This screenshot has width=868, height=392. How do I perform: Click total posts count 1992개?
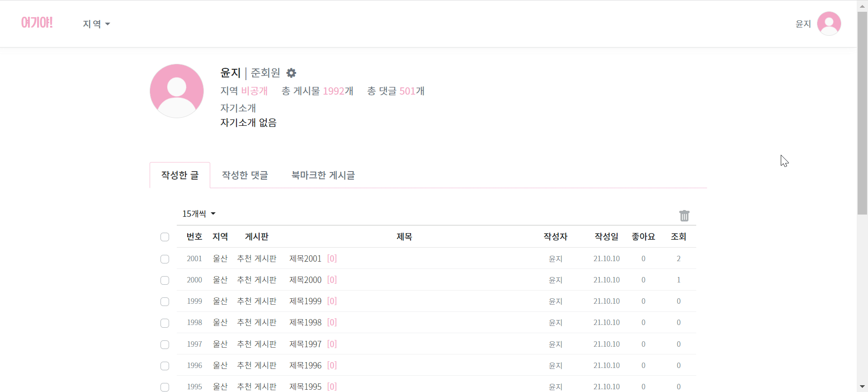pos(338,91)
